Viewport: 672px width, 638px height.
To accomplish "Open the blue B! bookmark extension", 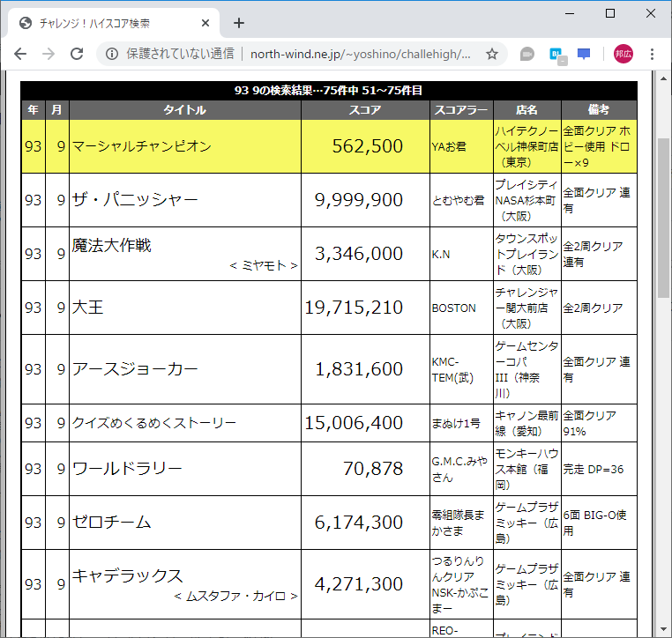I will tap(557, 55).
